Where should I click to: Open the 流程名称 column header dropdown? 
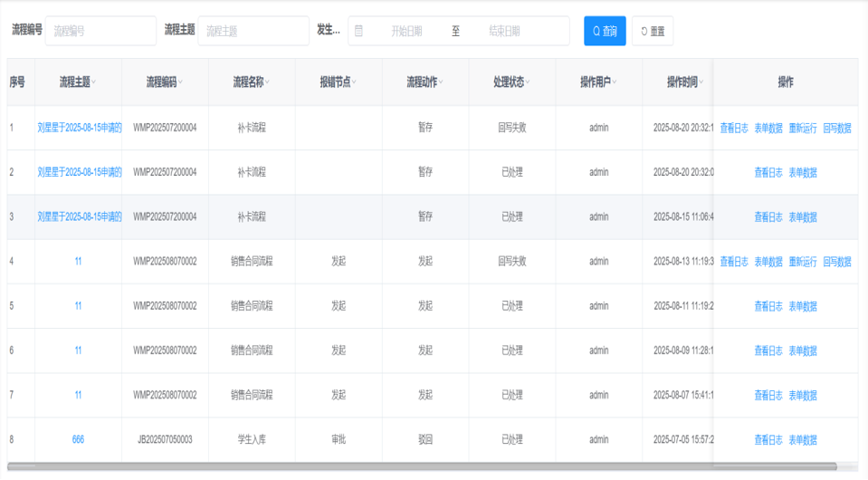[x=268, y=82]
